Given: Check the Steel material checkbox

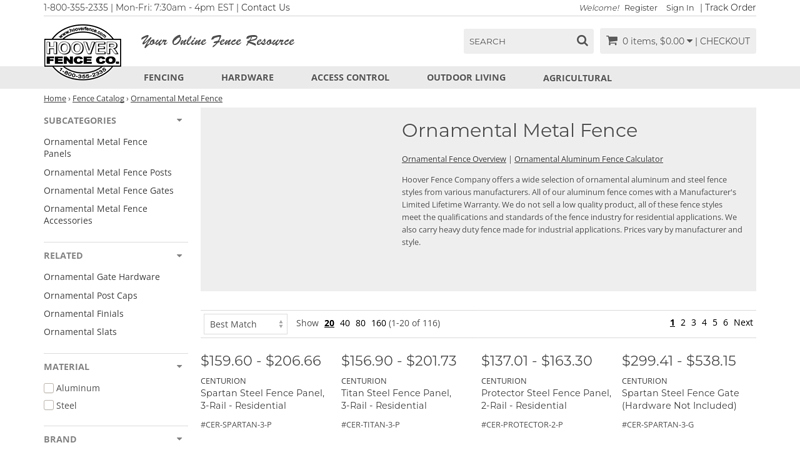Looking at the screenshot, I should click(x=49, y=405).
